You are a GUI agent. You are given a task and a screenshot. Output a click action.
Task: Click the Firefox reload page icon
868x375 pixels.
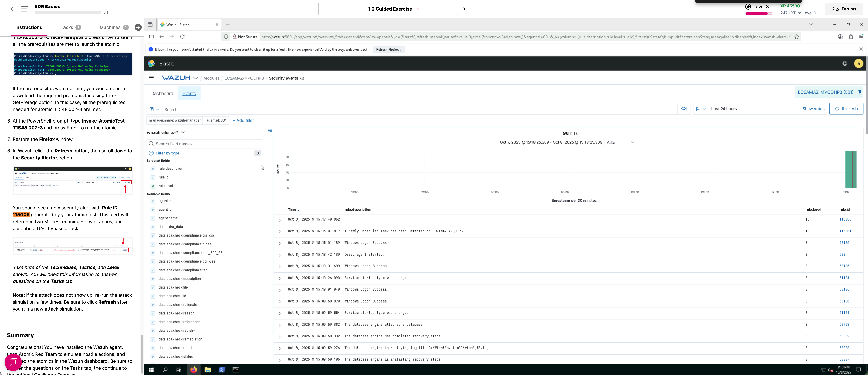point(182,37)
